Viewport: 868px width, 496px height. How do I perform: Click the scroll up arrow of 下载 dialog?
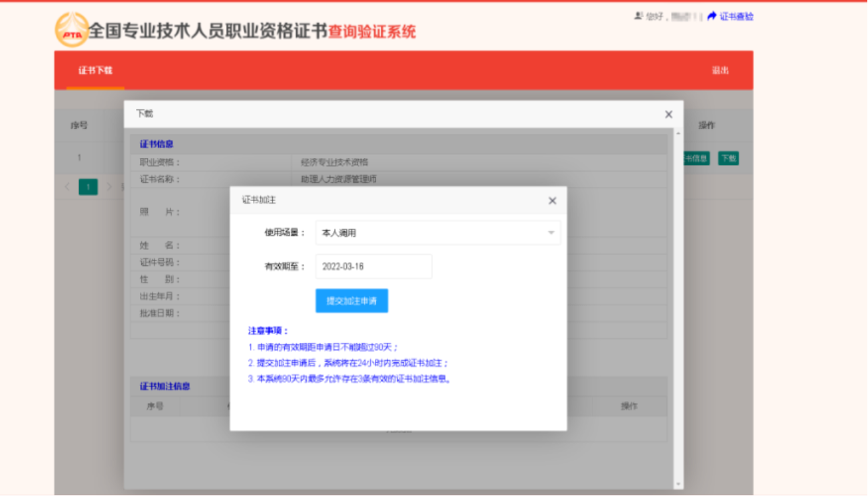(678, 134)
